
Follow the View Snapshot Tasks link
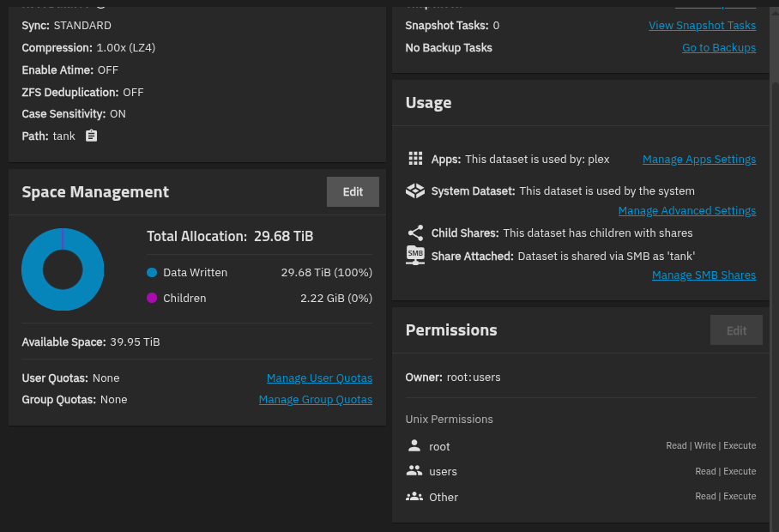[x=702, y=26]
